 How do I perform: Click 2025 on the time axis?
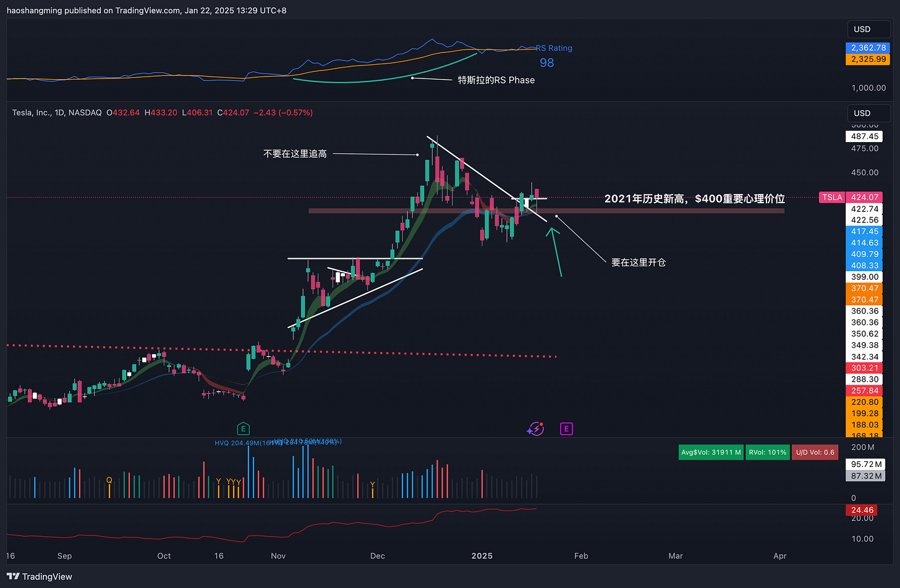(482, 556)
